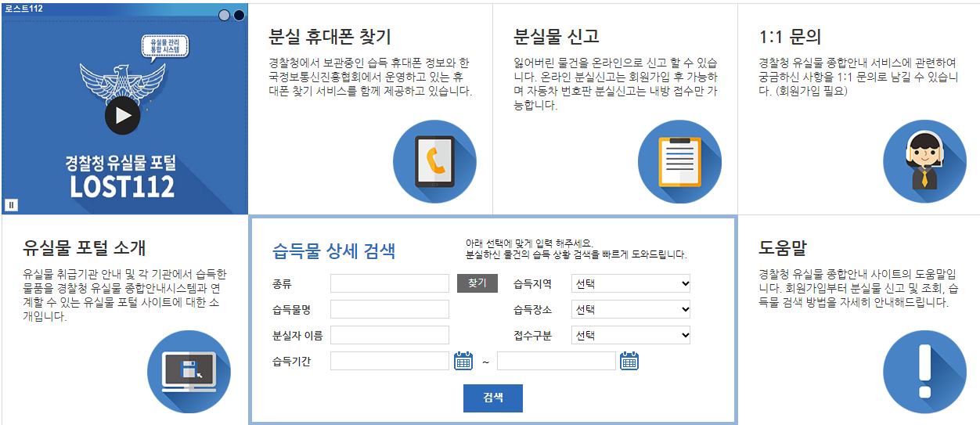Click the 찾기 button next to 종류
Viewport: 980px width, 425px height.
tap(477, 283)
